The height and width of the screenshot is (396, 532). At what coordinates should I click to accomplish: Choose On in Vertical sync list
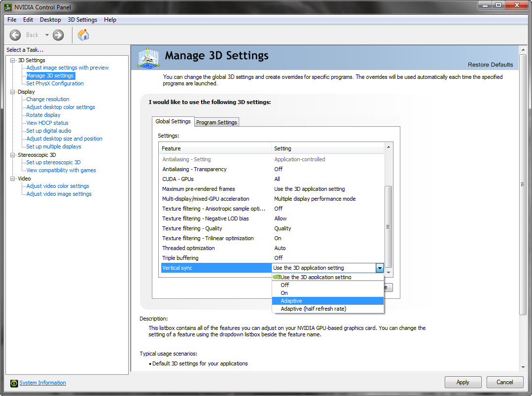[328, 293]
